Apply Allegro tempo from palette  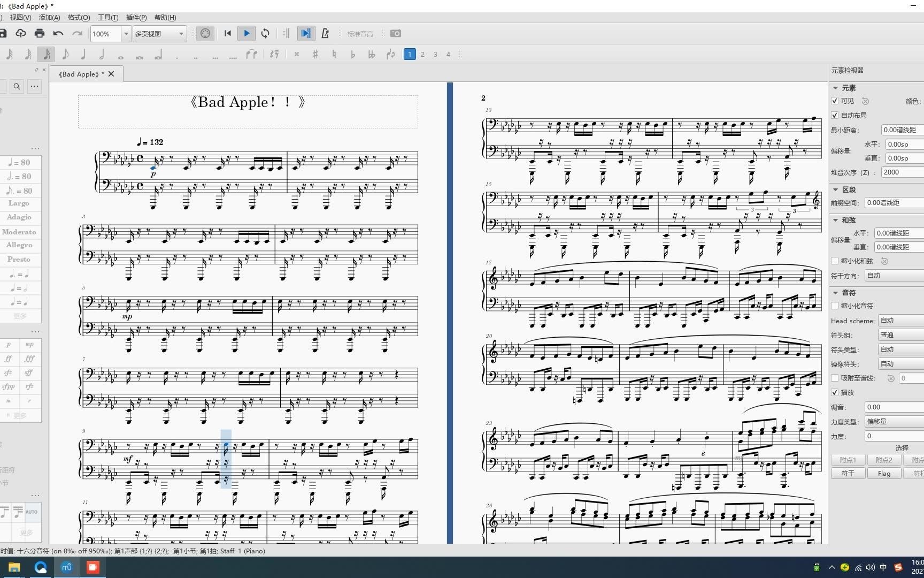19,245
